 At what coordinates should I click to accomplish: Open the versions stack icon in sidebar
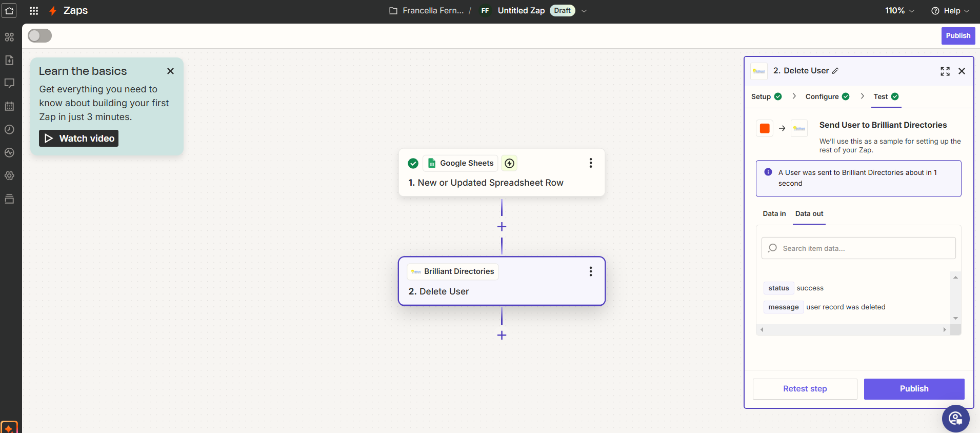tap(9, 199)
